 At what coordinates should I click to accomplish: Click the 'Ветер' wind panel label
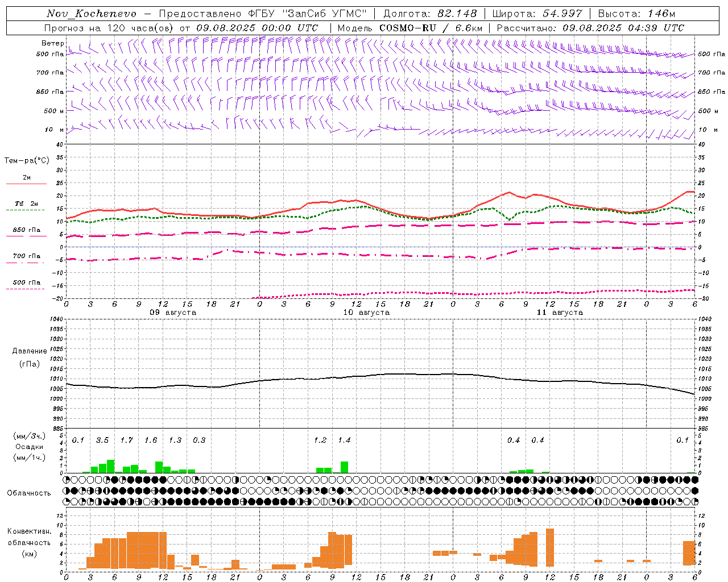tap(52, 43)
